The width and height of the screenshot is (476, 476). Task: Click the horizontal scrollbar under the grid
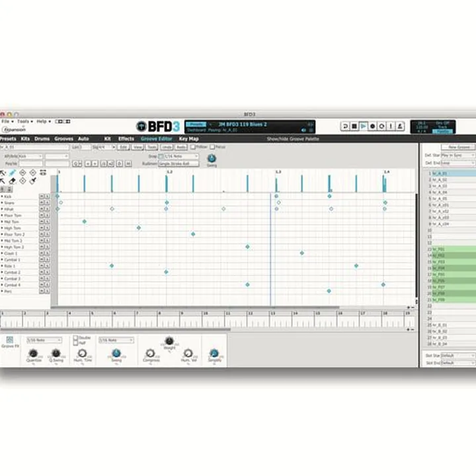pyautogui.click(x=194, y=307)
